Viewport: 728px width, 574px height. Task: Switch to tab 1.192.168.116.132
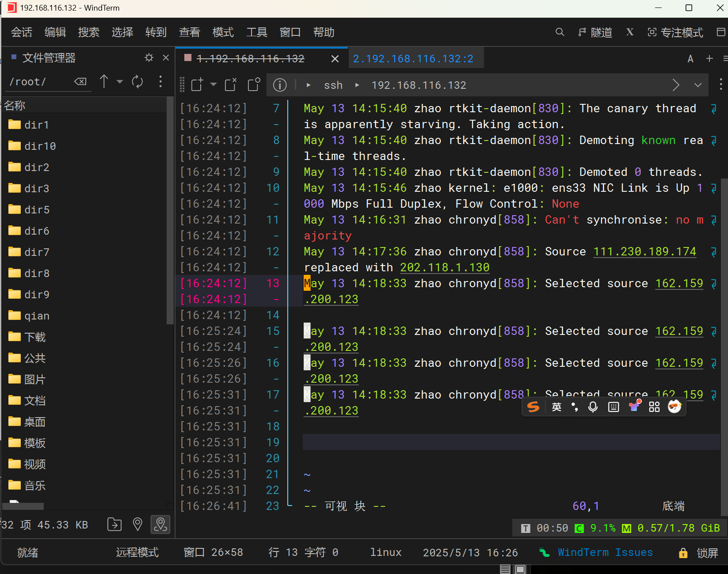click(250, 58)
